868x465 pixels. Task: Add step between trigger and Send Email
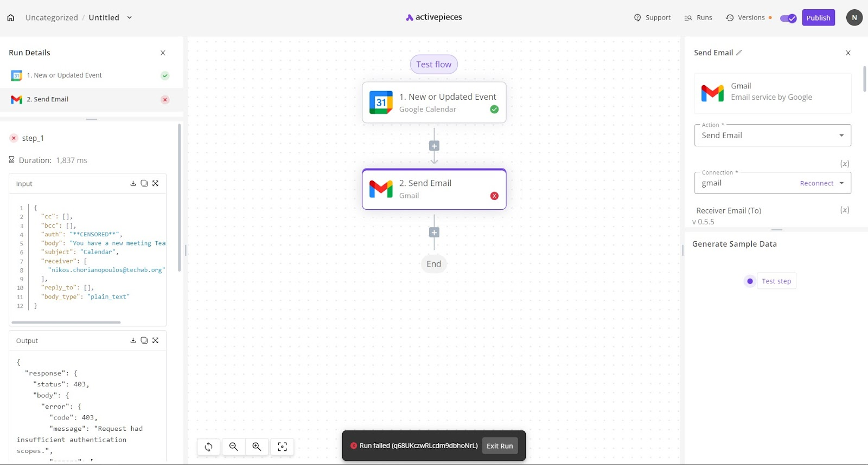434,146
